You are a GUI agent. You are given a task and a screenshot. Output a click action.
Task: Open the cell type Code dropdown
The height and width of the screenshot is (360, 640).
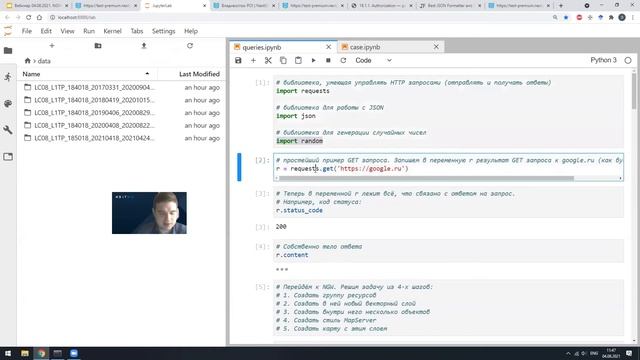pyautogui.click(x=373, y=60)
